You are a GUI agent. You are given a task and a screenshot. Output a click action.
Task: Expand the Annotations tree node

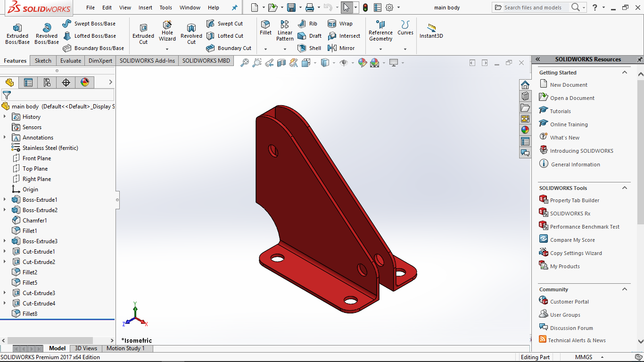coord(5,137)
